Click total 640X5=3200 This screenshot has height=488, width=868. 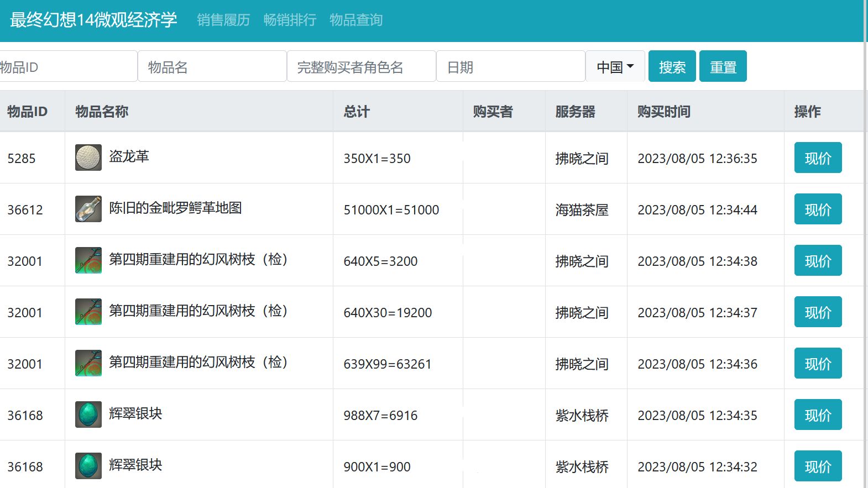pyautogui.click(x=380, y=261)
